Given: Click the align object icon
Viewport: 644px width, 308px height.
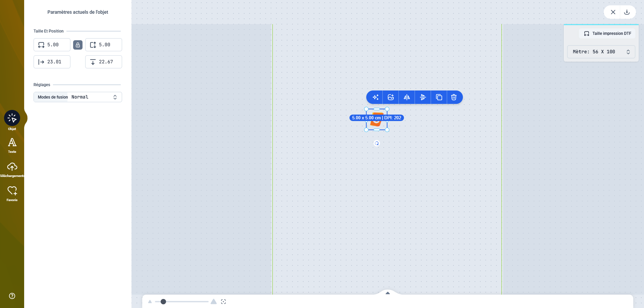Looking at the screenshot, I should (x=423, y=97).
